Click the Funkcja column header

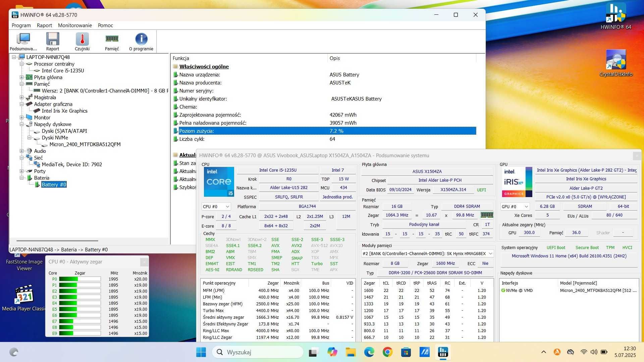point(249,58)
